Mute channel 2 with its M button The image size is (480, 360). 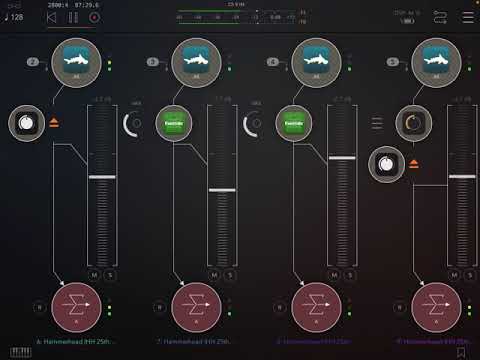click(x=95, y=275)
